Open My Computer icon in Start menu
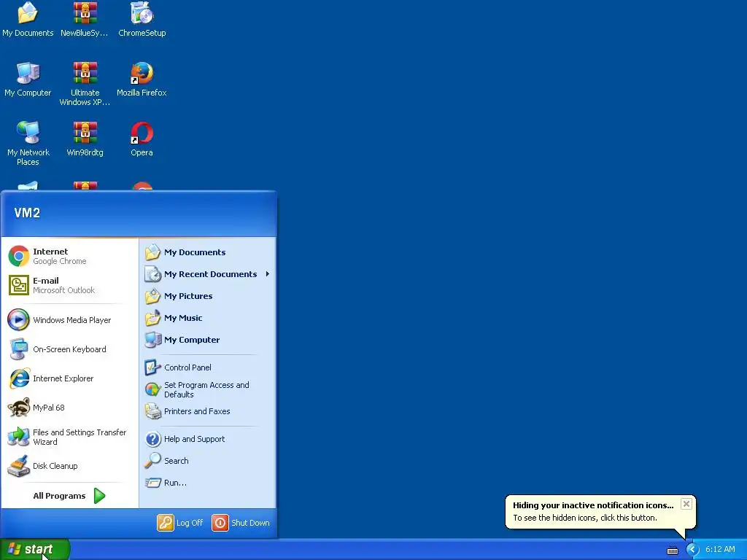Image resolution: width=747 pixels, height=560 pixels. pos(153,340)
